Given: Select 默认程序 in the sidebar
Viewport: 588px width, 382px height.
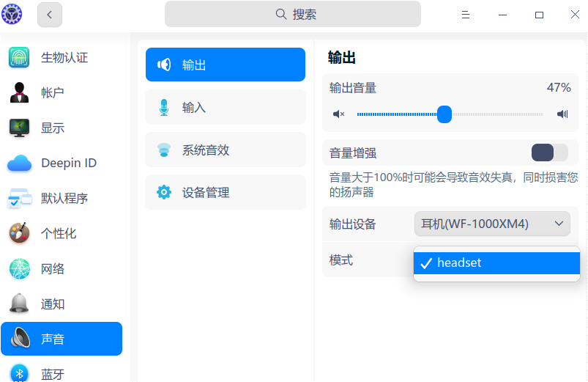Looking at the screenshot, I should point(62,198).
